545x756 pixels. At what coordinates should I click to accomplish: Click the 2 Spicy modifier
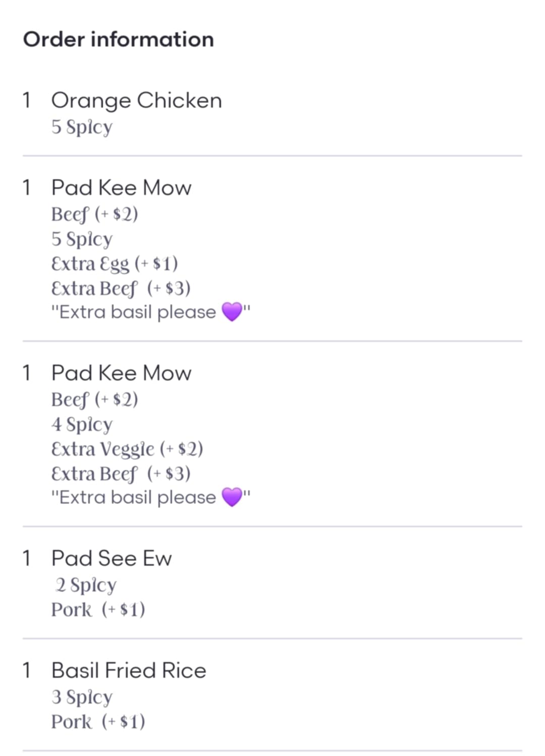click(86, 585)
